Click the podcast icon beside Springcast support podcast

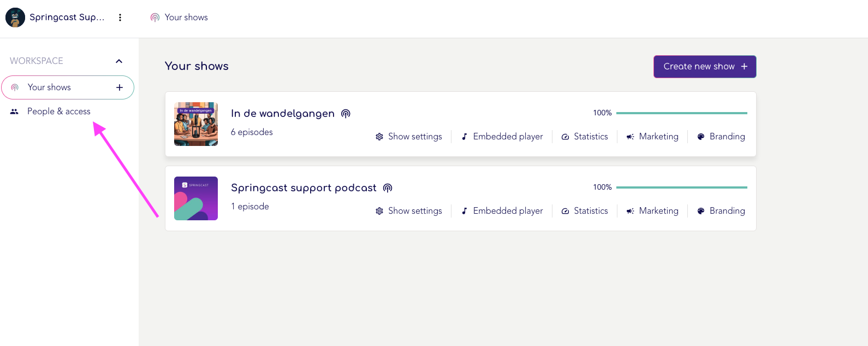click(x=388, y=188)
